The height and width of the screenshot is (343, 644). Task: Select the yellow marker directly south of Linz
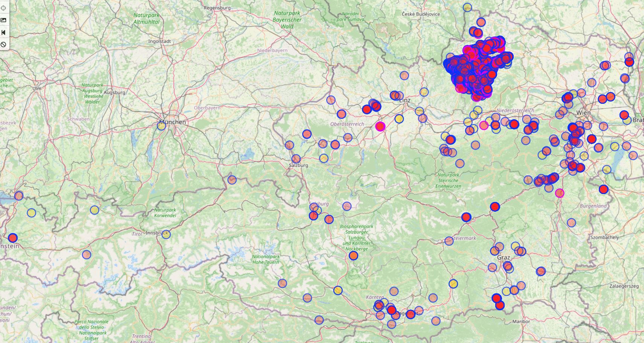pos(399,119)
